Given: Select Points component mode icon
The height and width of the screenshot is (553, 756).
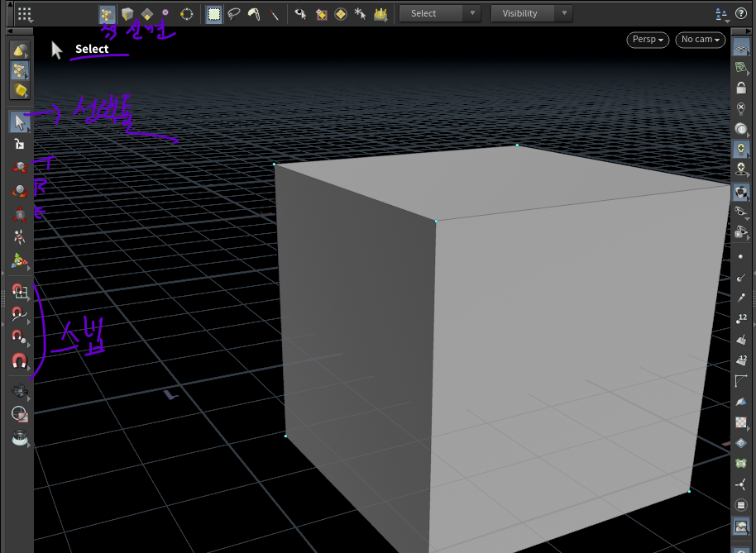Looking at the screenshot, I should pos(107,14).
